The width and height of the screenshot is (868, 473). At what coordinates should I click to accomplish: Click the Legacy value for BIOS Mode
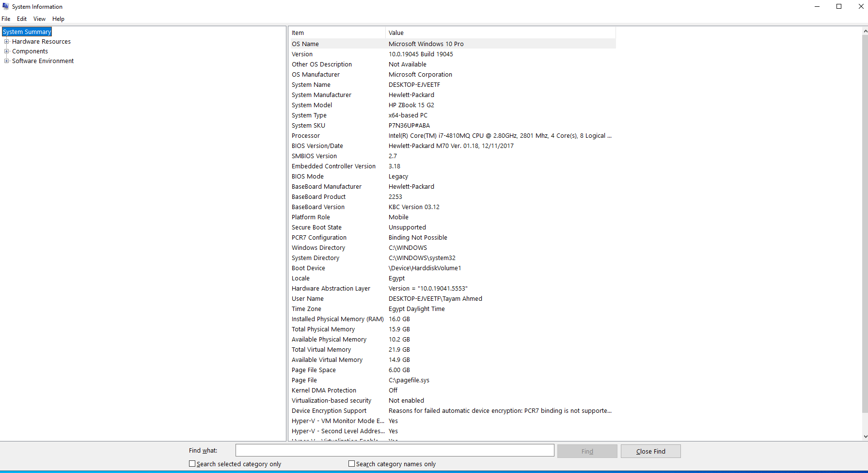(398, 177)
